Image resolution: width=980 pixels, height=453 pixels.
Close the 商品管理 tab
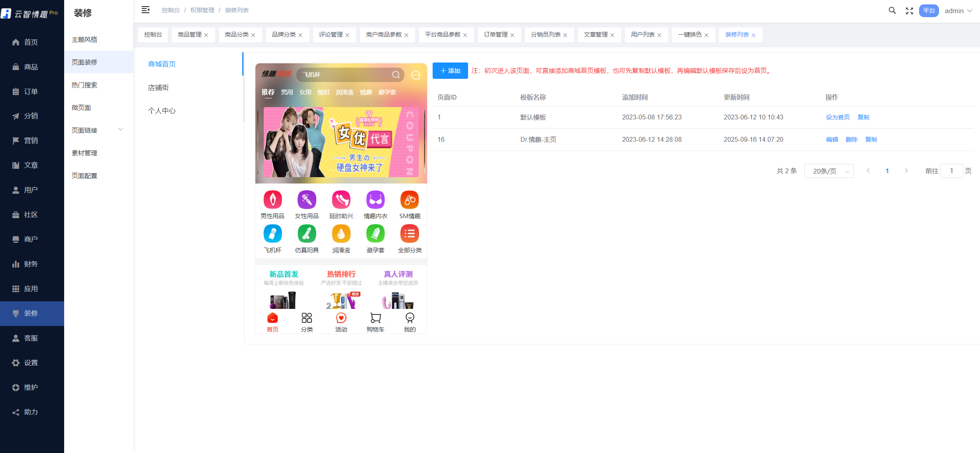tap(206, 35)
